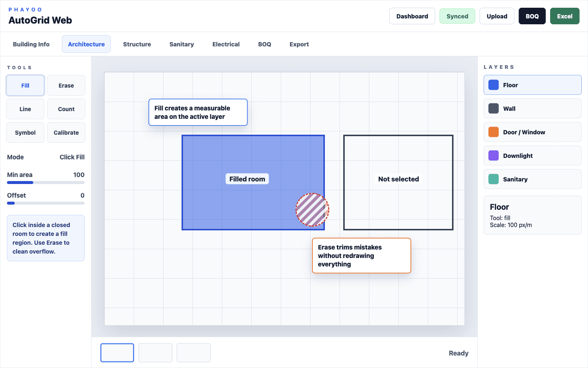588x368 pixels.
Task: Click the teal Sanitary layer swatch
Action: (494, 179)
